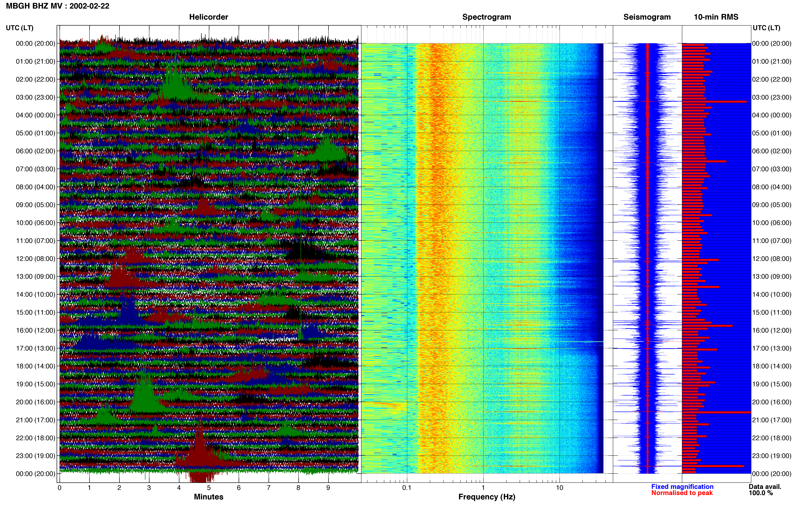Click the long red RMS bar just after 03:00
This screenshot has width=812, height=508.
click(714, 101)
